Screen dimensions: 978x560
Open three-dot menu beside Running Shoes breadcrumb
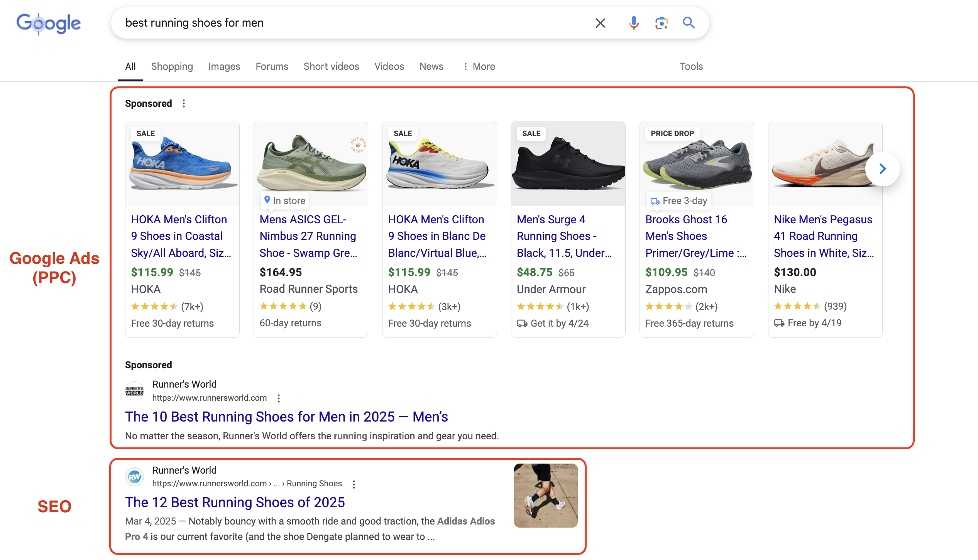click(354, 484)
